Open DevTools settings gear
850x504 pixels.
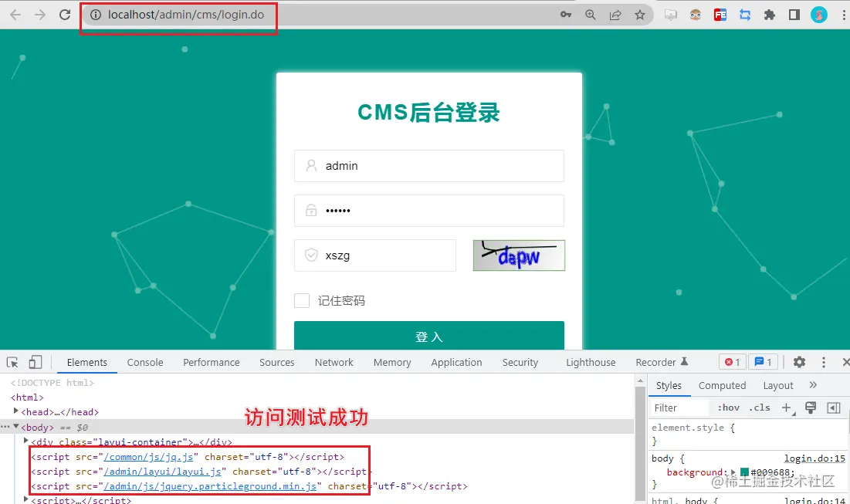point(799,362)
